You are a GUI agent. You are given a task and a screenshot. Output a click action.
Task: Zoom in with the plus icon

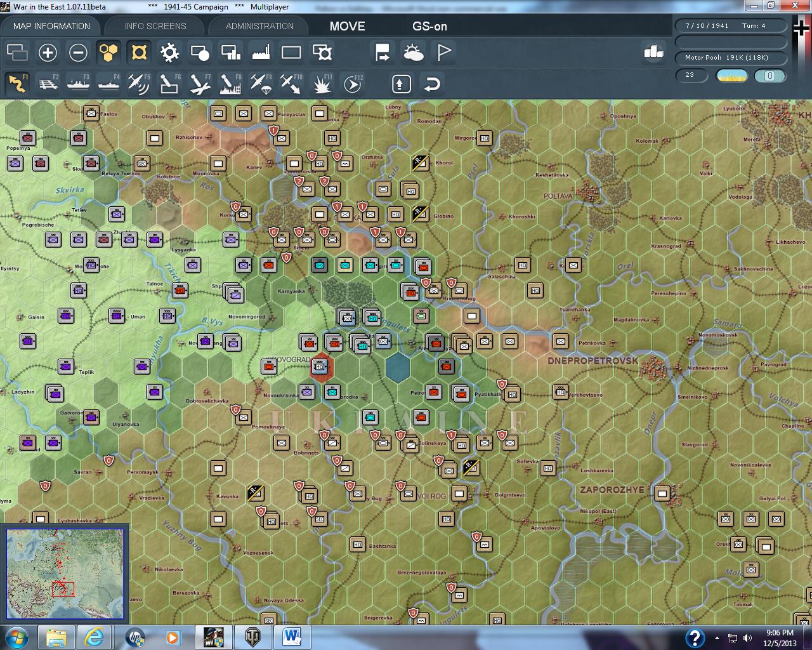point(48,52)
